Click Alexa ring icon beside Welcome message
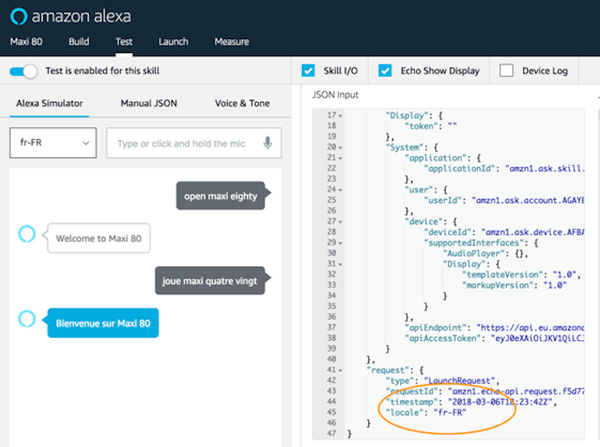Viewport: 600px width, 447px height. [26, 237]
